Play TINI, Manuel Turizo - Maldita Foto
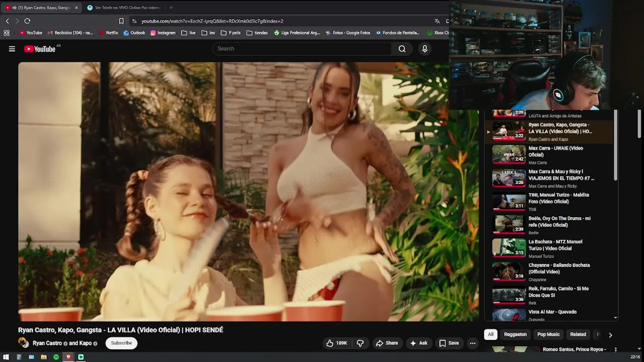 549,201
